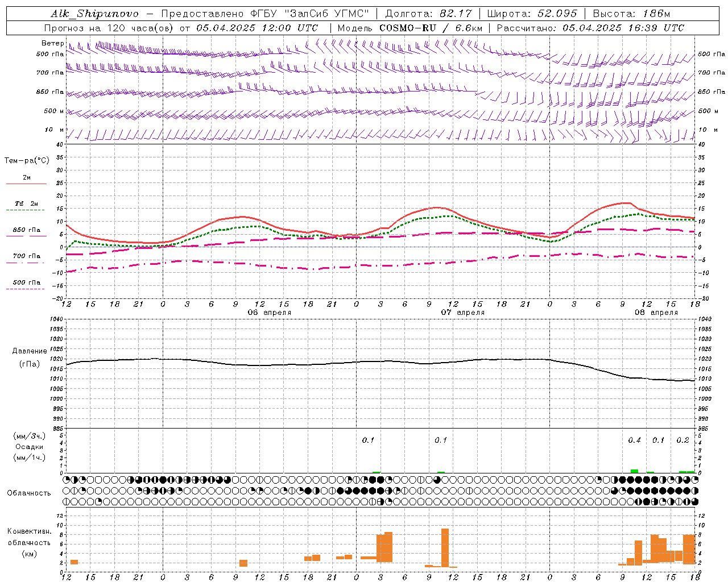Click the "500 гПа" entry in the temperature legend
Screen dimensions: 728x582
click(27, 282)
